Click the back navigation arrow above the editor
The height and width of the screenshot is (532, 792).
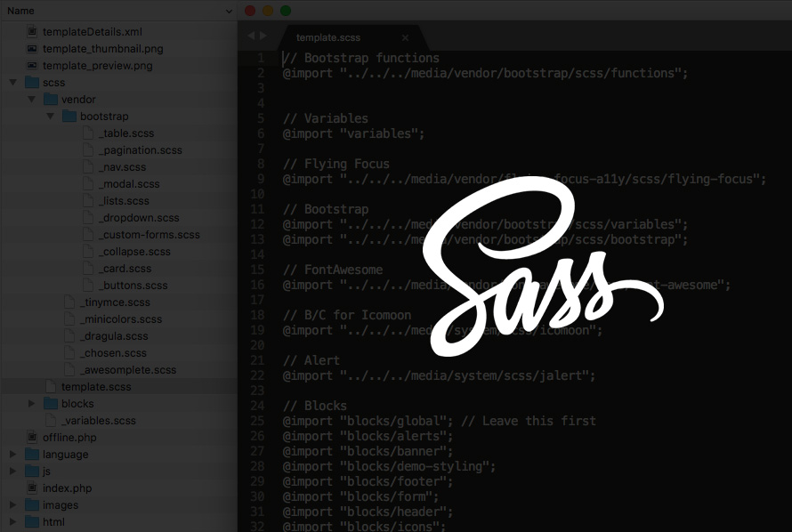pos(249,36)
